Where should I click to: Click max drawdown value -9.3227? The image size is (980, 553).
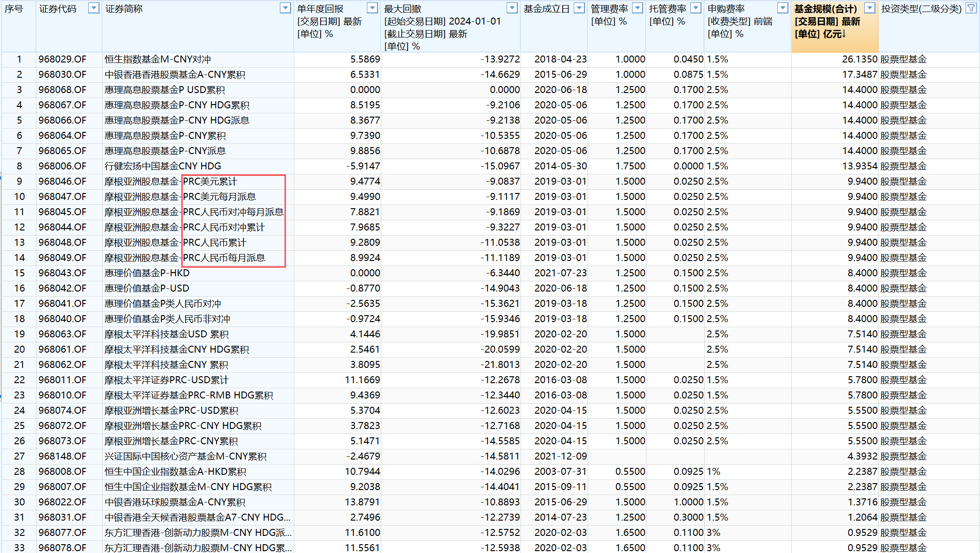coord(503,227)
